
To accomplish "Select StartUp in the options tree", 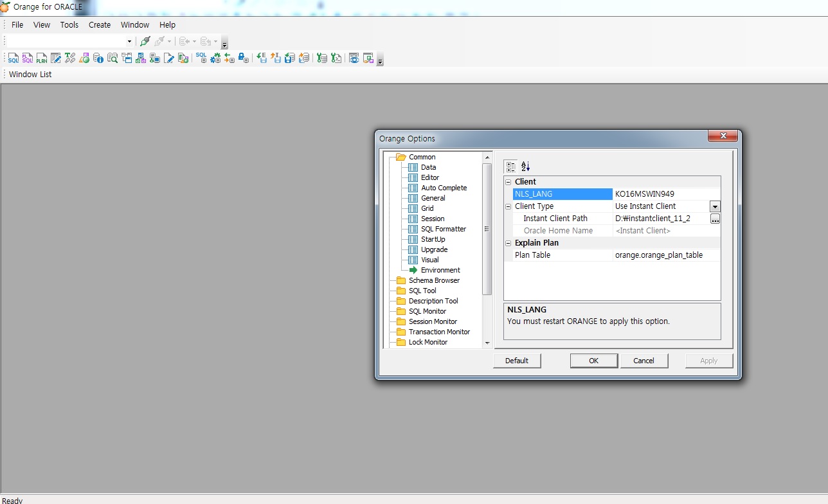I will click(433, 239).
